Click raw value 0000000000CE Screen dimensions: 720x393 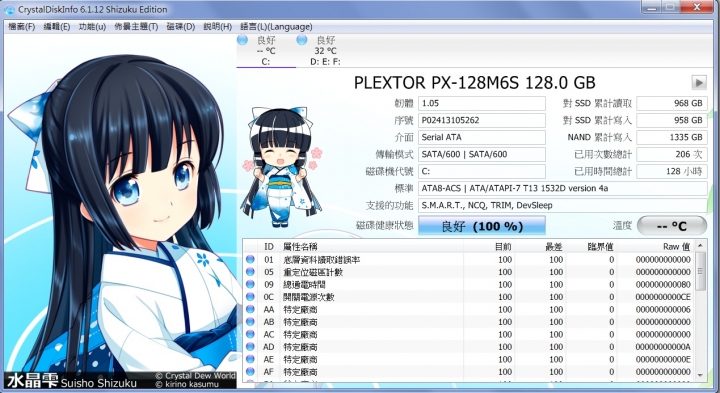(663, 297)
